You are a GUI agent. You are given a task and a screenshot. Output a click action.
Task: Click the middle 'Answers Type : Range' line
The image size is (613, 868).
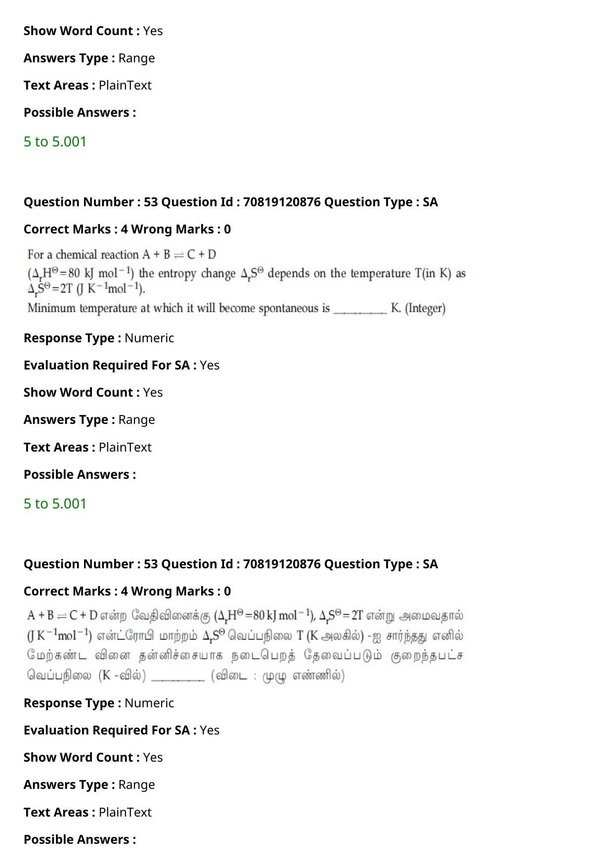click(89, 419)
